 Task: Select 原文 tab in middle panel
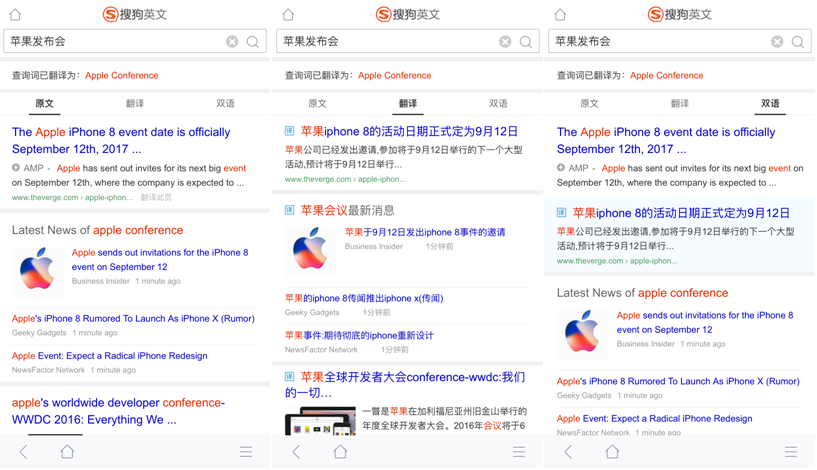click(317, 103)
